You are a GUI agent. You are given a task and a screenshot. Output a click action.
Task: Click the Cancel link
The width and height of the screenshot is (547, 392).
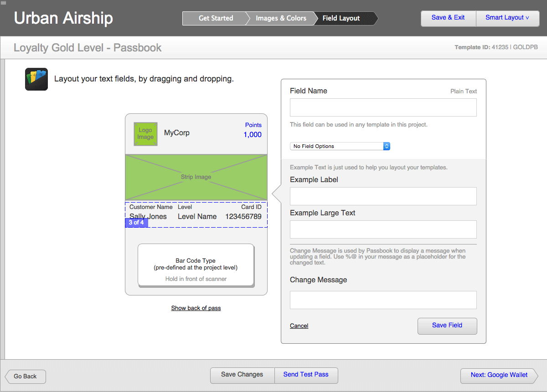[x=299, y=326]
